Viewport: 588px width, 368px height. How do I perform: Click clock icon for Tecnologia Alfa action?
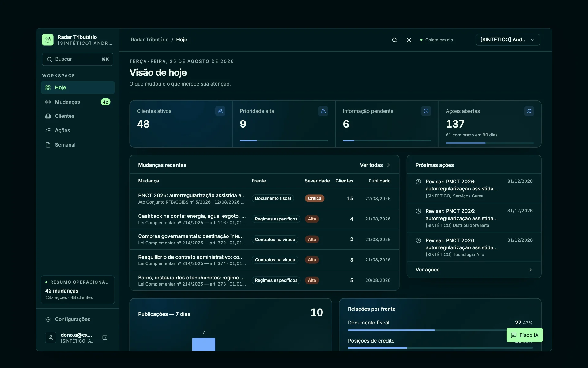click(x=418, y=240)
